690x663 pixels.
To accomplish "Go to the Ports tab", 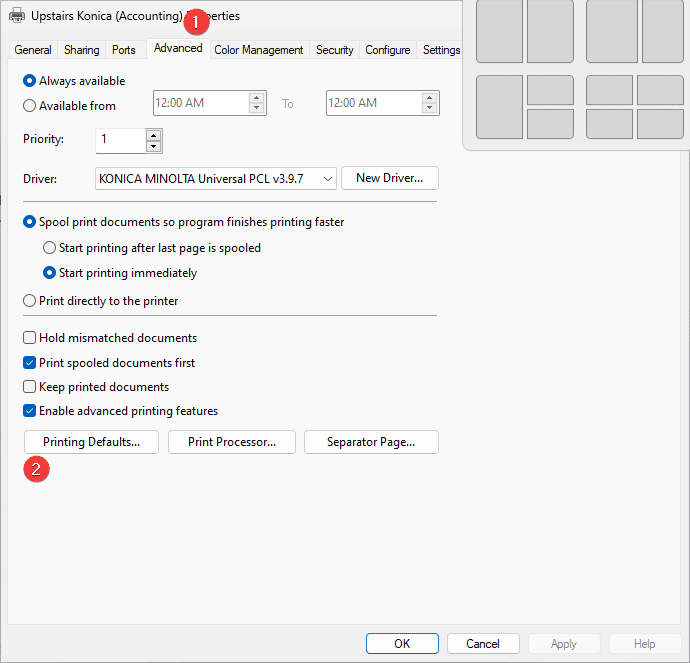I will coord(124,50).
